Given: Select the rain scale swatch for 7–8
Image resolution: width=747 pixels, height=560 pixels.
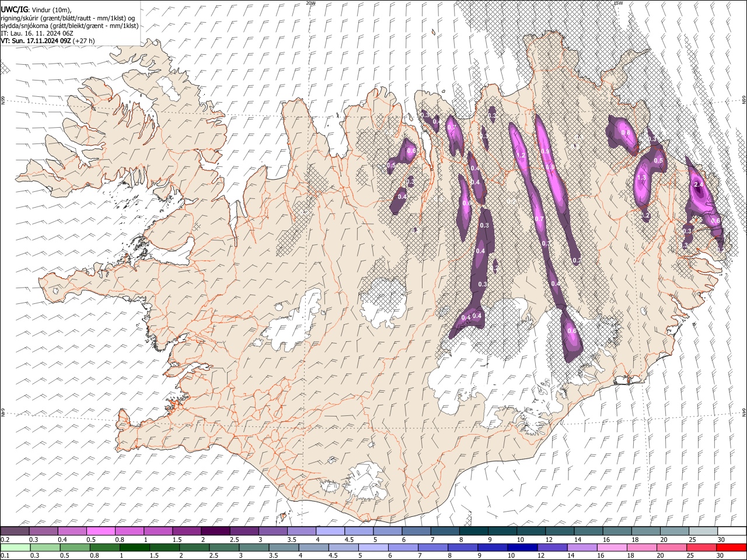Looking at the screenshot, I should click(x=432, y=548).
